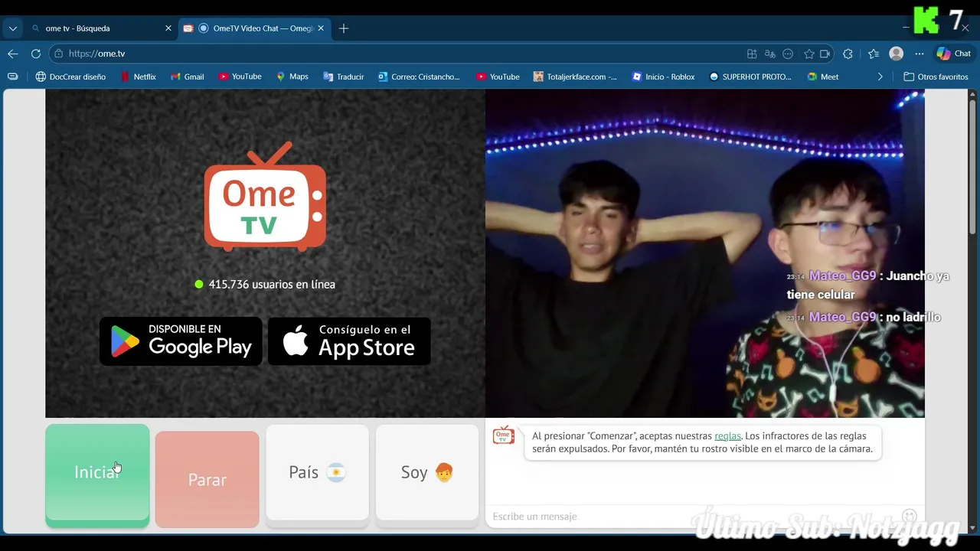Click the camera icon in address bar
The height and width of the screenshot is (551, 980).
[x=825, y=54]
